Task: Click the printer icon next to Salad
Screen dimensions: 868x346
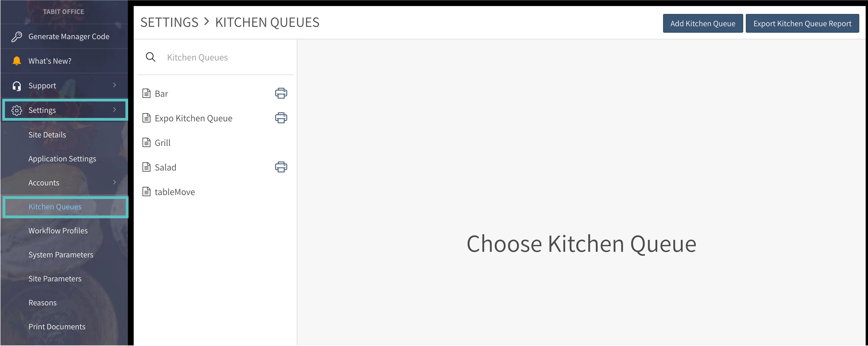Action: coord(281,167)
